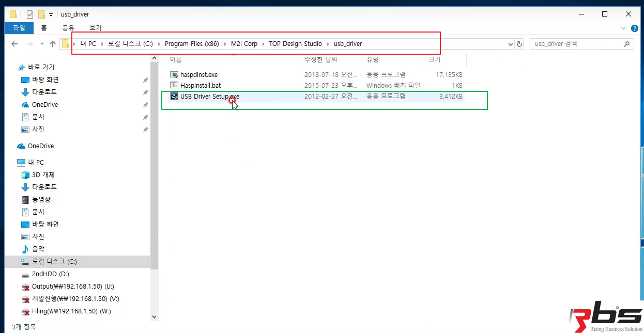644x333 pixels.
Task: Select the HaspInstall.bat file
Action: tap(201, 85)
